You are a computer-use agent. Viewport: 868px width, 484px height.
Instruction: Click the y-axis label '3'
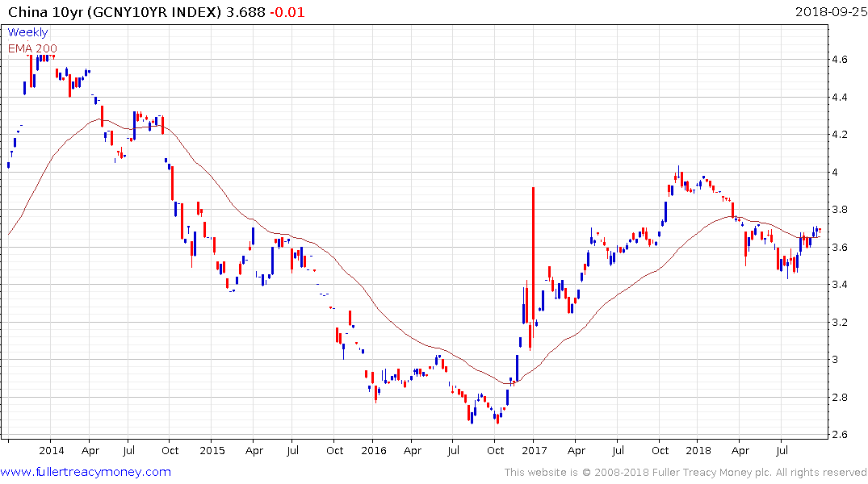[x=835, y=360]
